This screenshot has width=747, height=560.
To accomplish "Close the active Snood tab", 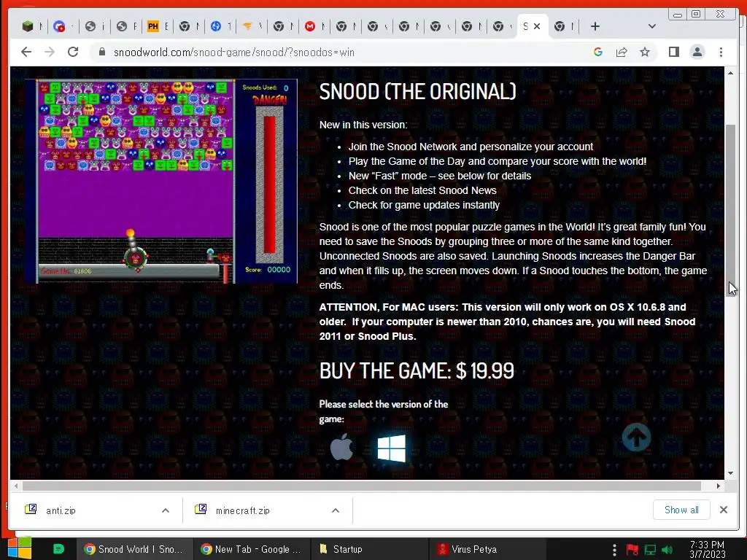I will click(x=537, y=27).
